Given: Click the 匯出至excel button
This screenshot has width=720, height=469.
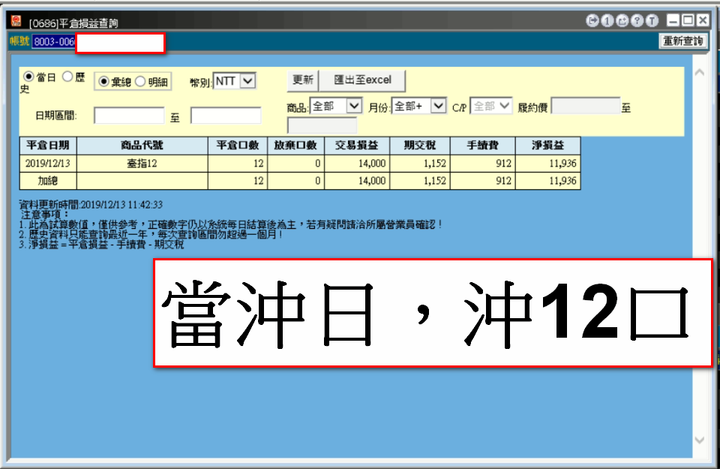Looking at the screenshot, I should (362, 80).
